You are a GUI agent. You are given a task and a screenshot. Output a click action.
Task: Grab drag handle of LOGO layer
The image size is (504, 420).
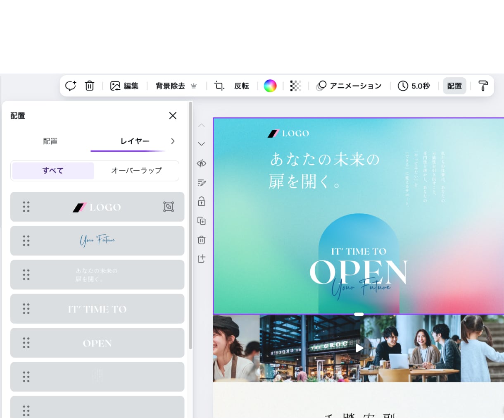click(x=26, y=207)
